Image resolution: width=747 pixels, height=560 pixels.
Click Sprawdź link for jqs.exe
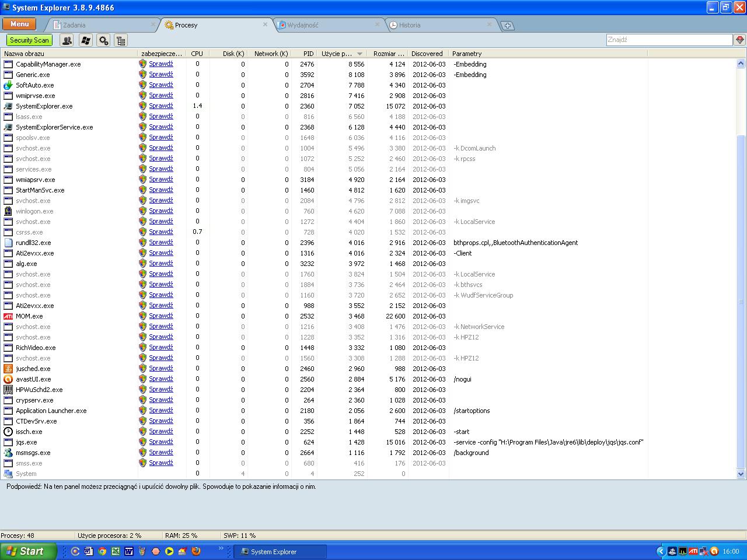[x=161, y=442]
